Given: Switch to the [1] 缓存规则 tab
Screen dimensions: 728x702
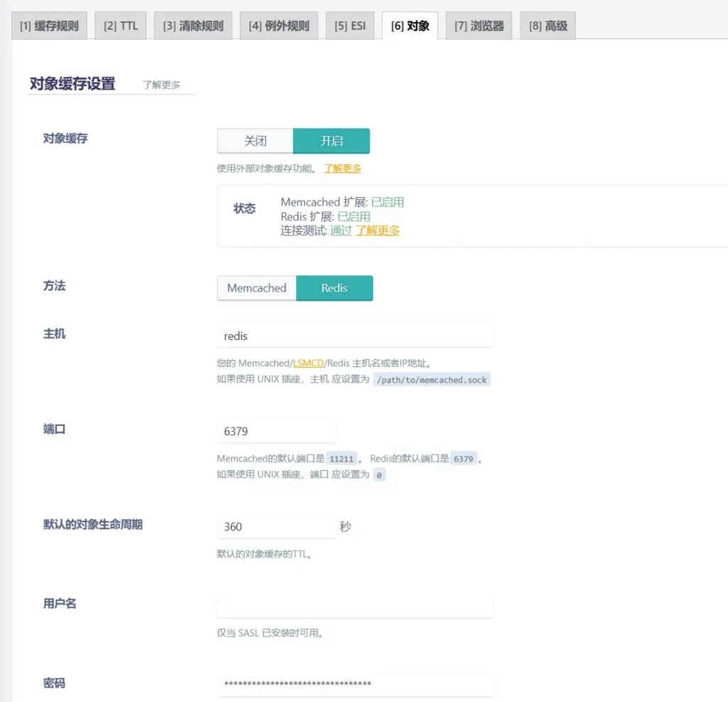Looking at the screenshot, I should pos(49,26).
